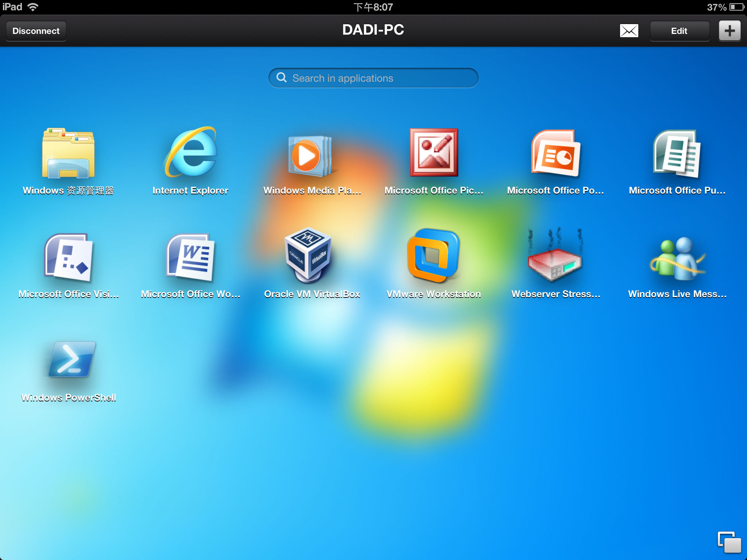Click the search magnifier icon

point(282,78)
